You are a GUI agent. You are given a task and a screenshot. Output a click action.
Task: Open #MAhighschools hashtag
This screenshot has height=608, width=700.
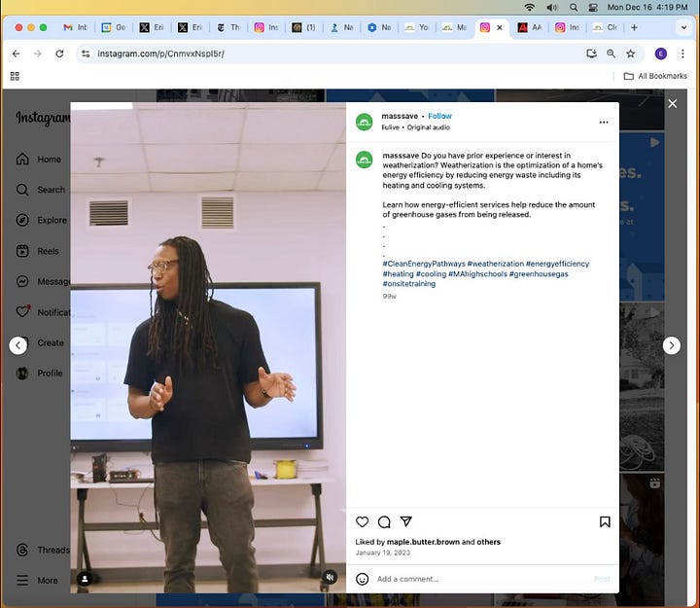(x=477, y=274)
